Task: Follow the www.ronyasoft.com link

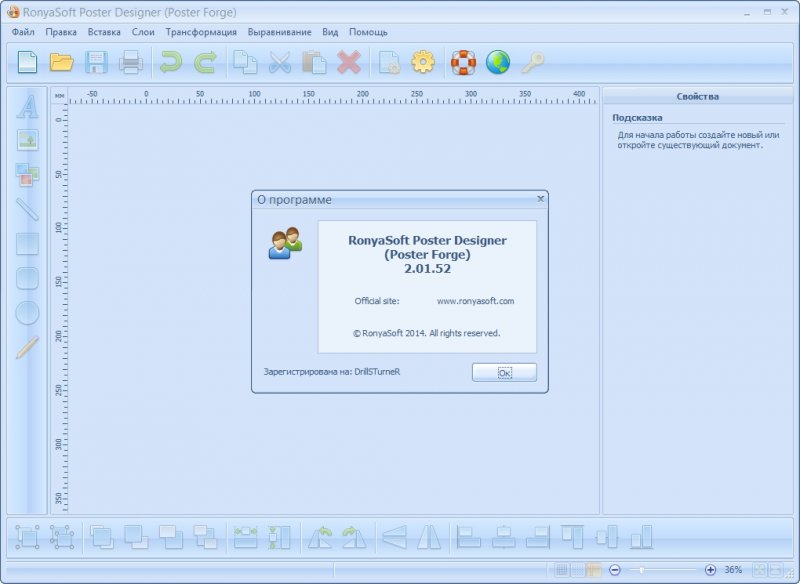Action: point(476,301)
